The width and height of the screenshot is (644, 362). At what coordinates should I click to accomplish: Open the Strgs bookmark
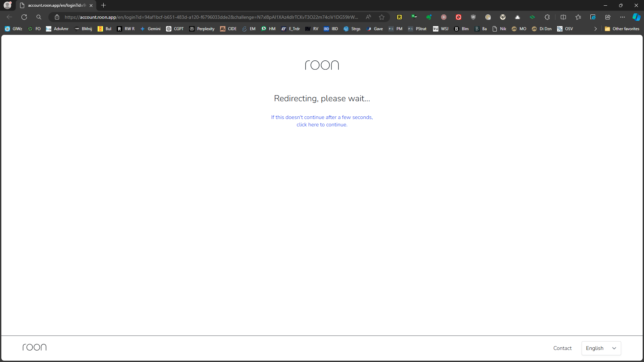tap(352, 29)
